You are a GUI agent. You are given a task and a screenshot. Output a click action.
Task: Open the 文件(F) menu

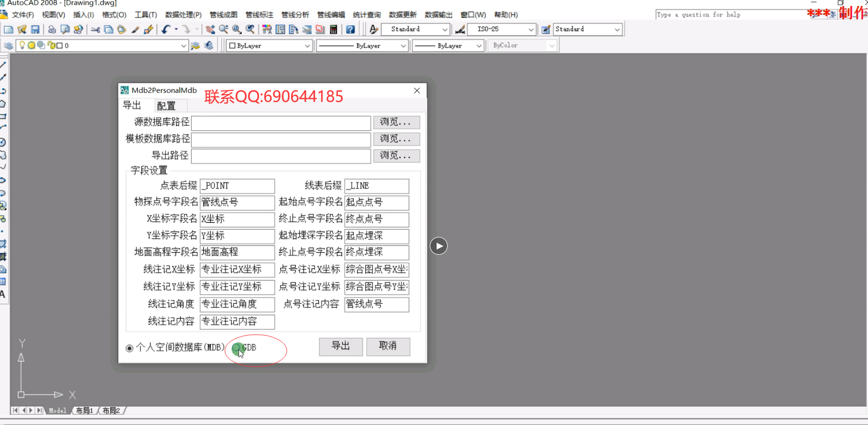coord(23,15)
